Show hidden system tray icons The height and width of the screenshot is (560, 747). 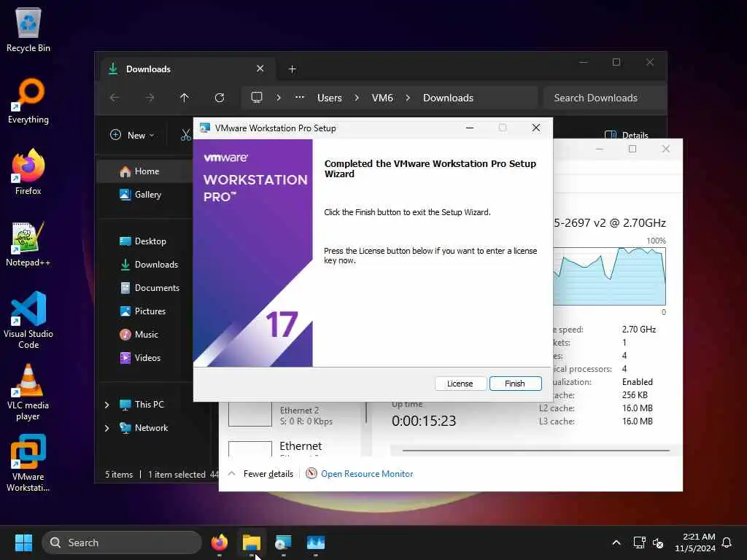(616, 542)
